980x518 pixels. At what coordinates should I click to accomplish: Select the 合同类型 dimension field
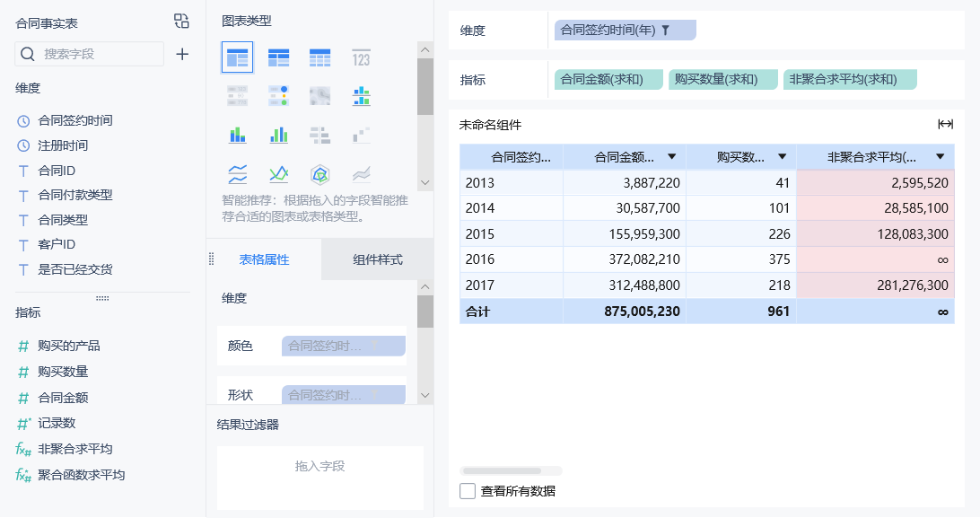63,220
